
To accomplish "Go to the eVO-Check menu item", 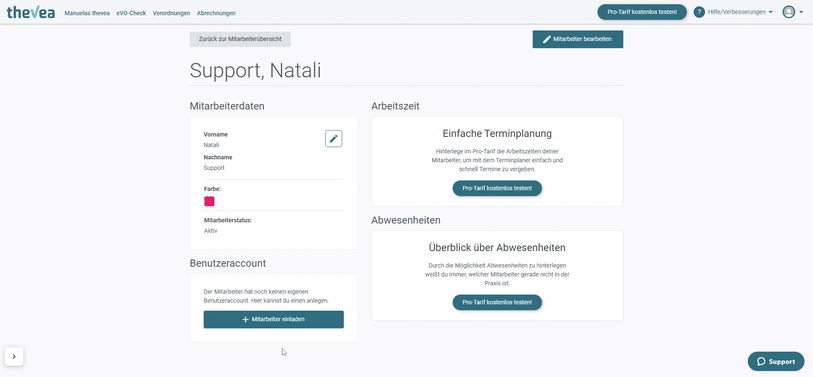I will point(131,13).
